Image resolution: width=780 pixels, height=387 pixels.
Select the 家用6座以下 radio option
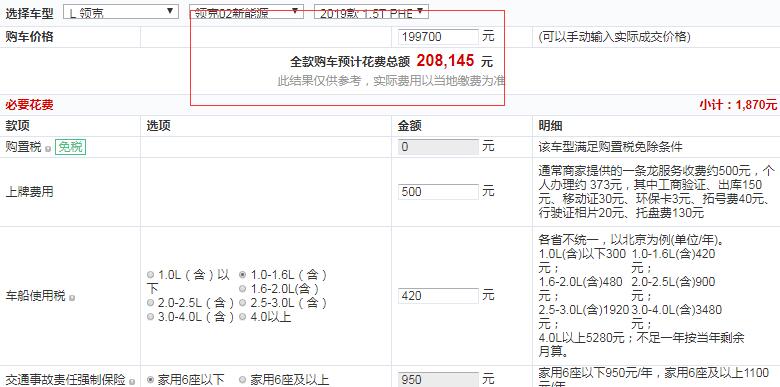(151, 380)
